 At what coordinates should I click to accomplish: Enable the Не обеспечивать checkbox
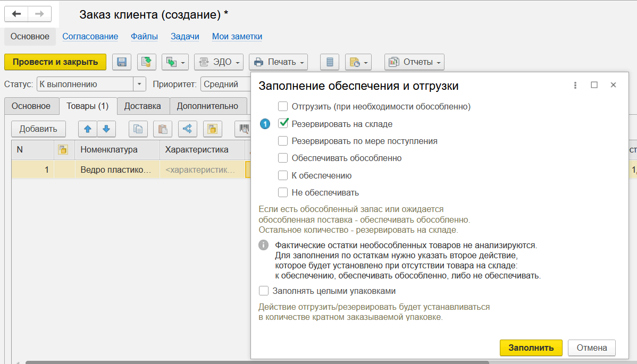coord(283,192)
